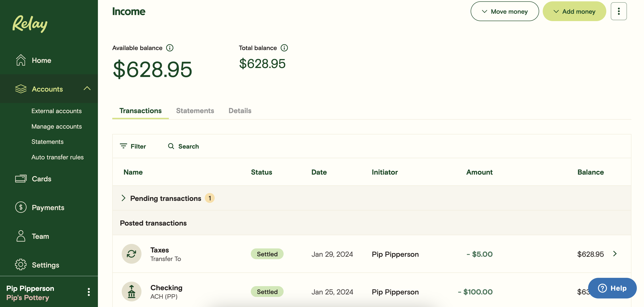This screenshot has height=307, width=644.
Task: Click Available balance info icon
Action: [x=170, y=48]
